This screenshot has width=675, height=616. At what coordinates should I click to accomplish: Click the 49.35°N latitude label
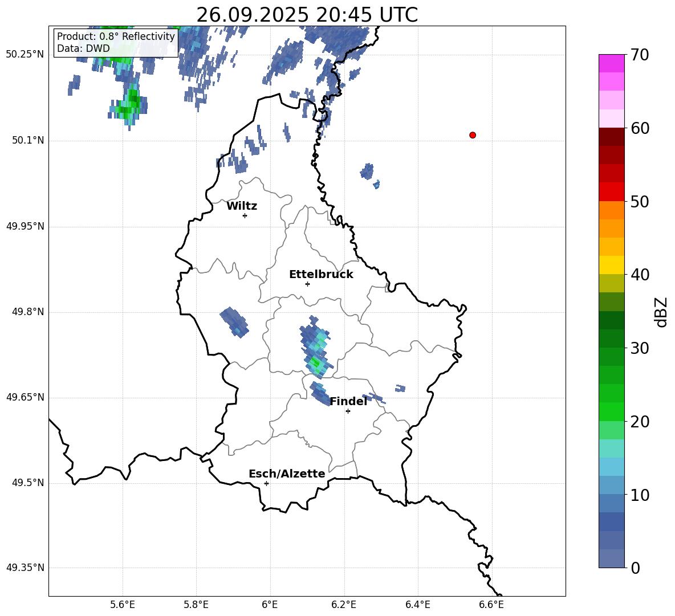pos(25,568)
